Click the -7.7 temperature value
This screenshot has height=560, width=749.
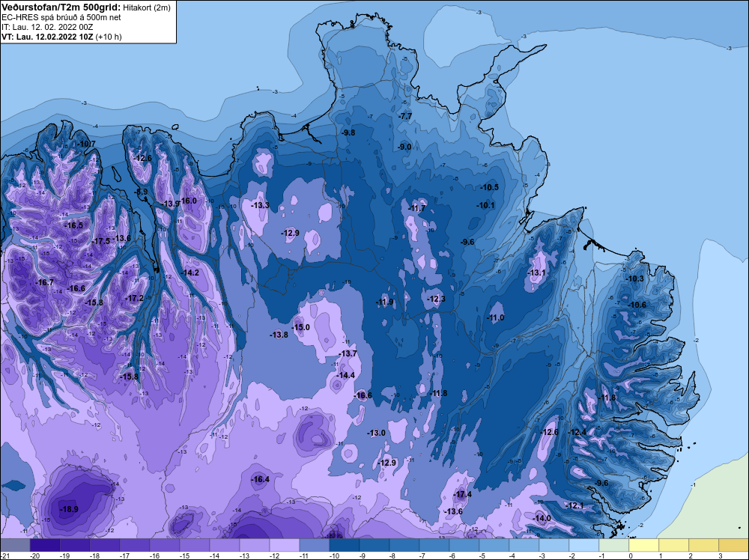click(x=404, y=117)
